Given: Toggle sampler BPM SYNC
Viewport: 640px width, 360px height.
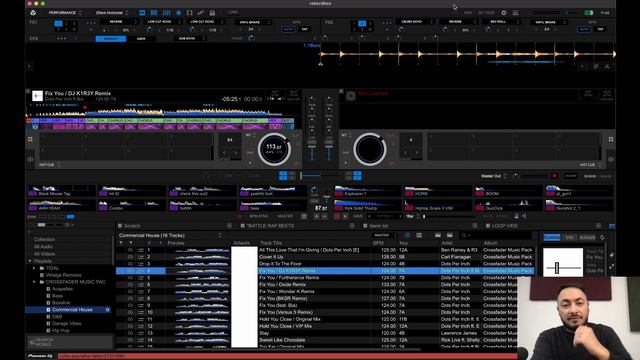Looking at the screenshot, I should (x=258, y=216).
